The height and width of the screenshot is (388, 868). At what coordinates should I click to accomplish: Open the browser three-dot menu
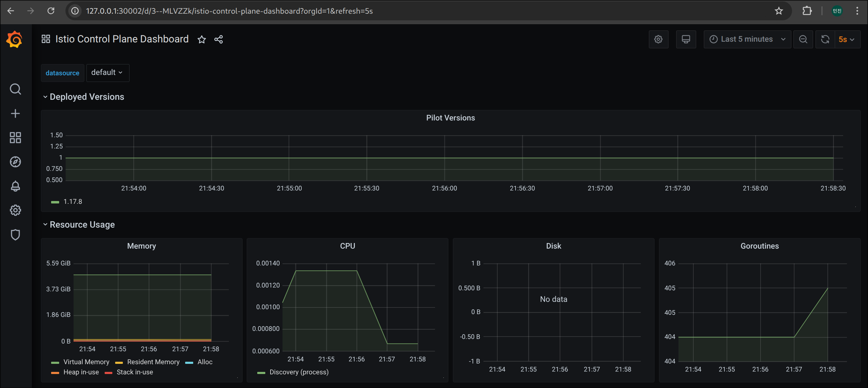(857, 11)
